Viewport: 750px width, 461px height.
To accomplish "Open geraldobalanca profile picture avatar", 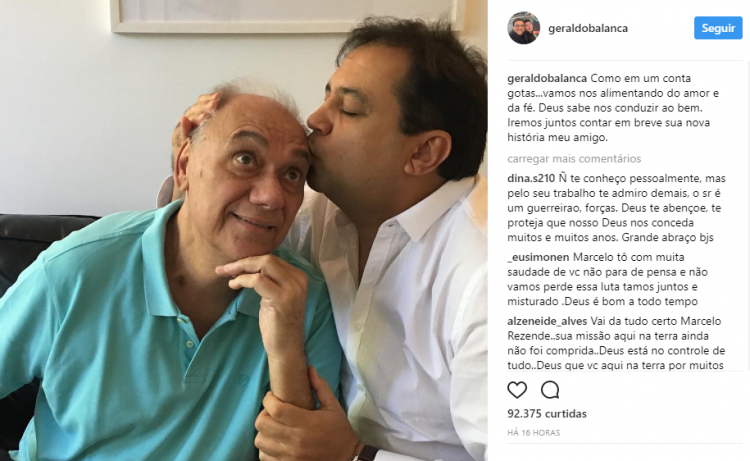I will [x=524, y=28].
